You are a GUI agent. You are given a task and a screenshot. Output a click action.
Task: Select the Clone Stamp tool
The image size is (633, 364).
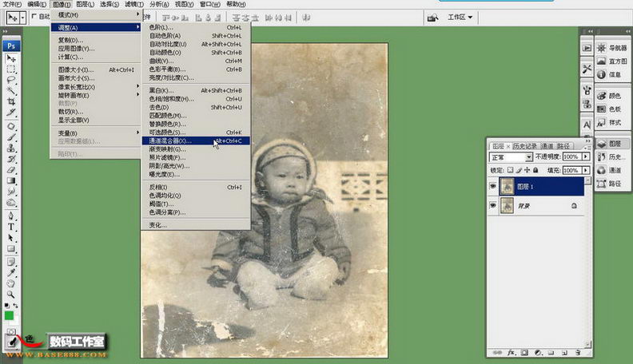pyautogui.click(x=11, y=148)
